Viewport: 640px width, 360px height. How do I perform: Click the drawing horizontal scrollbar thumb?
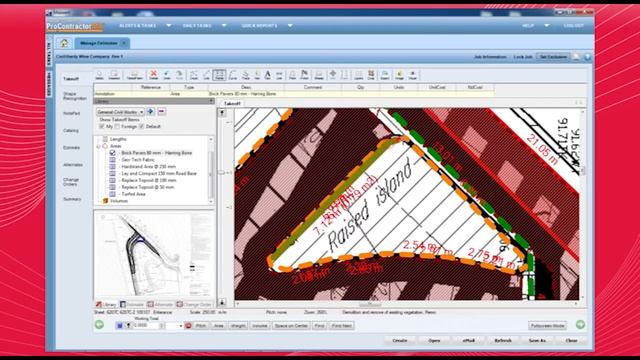[370, 304]
